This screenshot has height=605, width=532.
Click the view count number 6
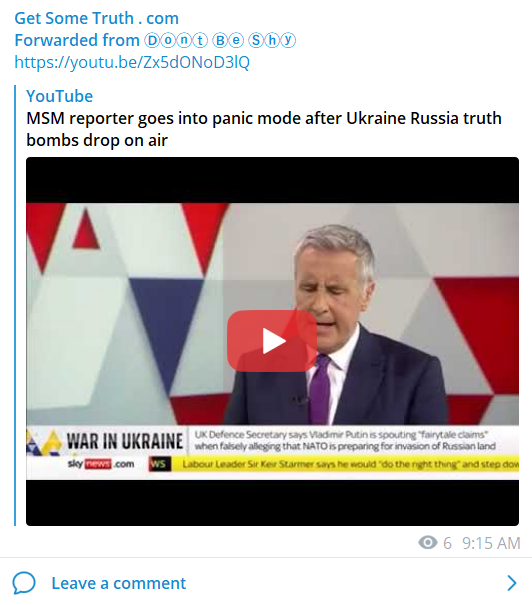click(447, 543)
